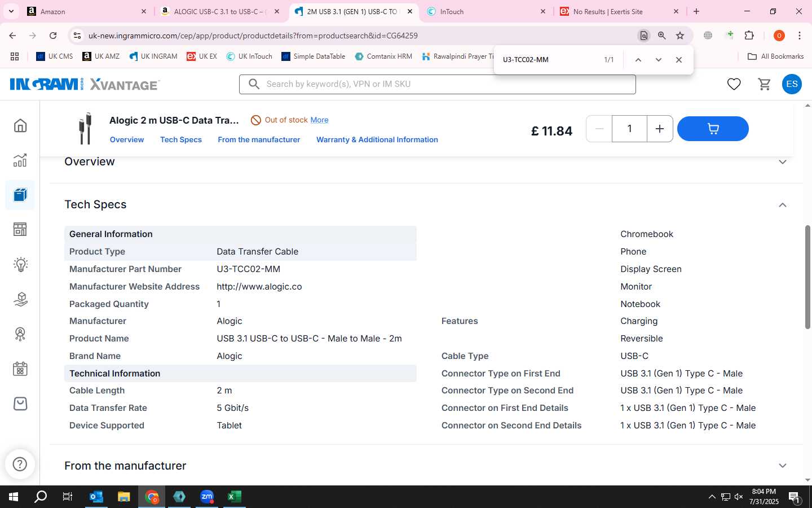Open the lightbulb insights sidebar icon

[x=20, y=265]
